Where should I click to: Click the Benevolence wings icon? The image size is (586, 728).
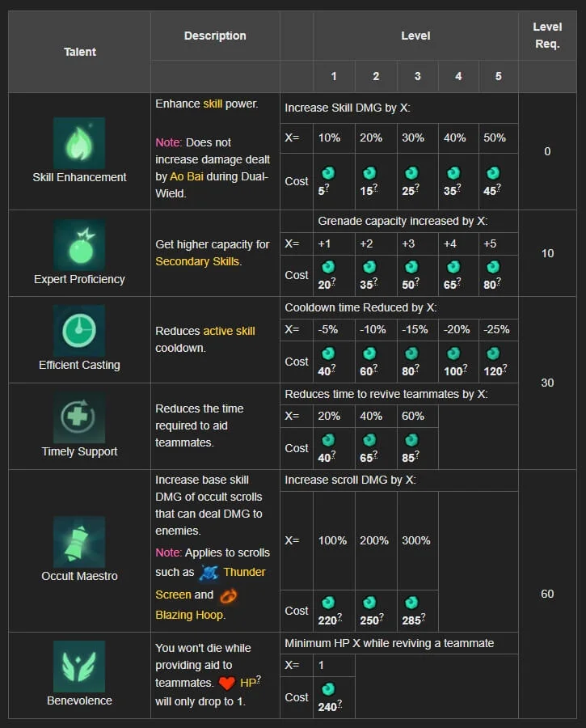79,667
